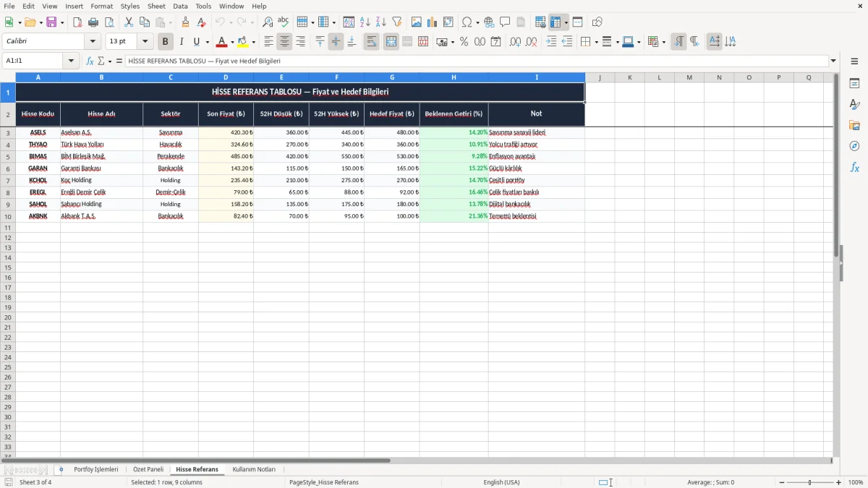Switch to the Özet Paneli sheet tab
The height and width of the screenshot is (488, 868).
click(148, 470)
